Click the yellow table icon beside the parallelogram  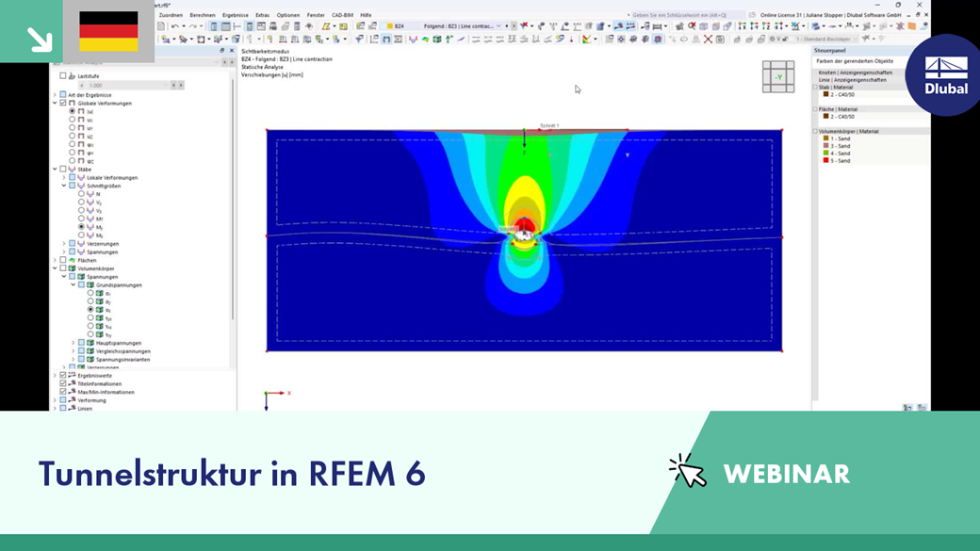click(343, 26)
